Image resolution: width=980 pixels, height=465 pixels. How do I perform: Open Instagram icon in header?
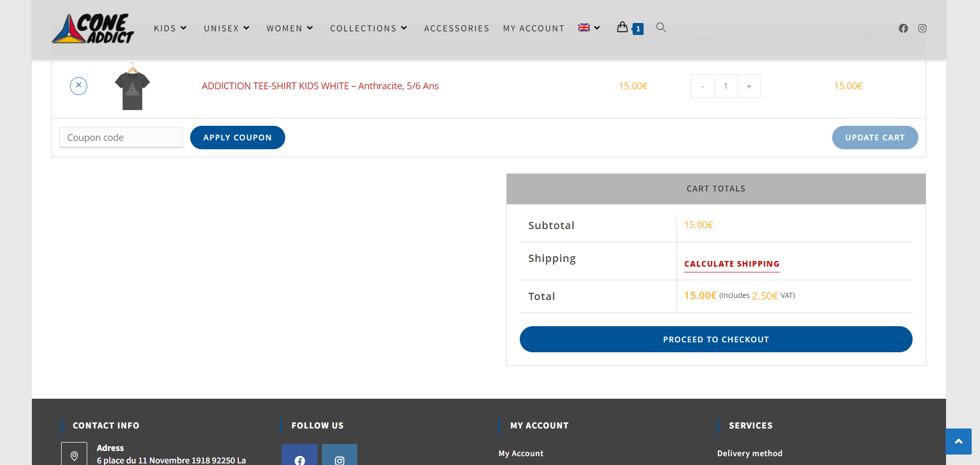923,28
